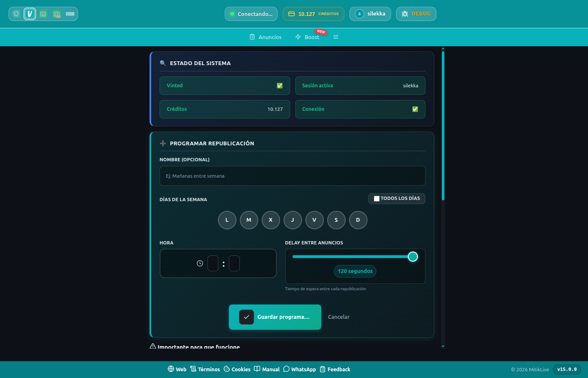Click the magnifier icon beside Estado del Sistema
The height and width of the screenshot is (378, 588).
pos(163,63)
